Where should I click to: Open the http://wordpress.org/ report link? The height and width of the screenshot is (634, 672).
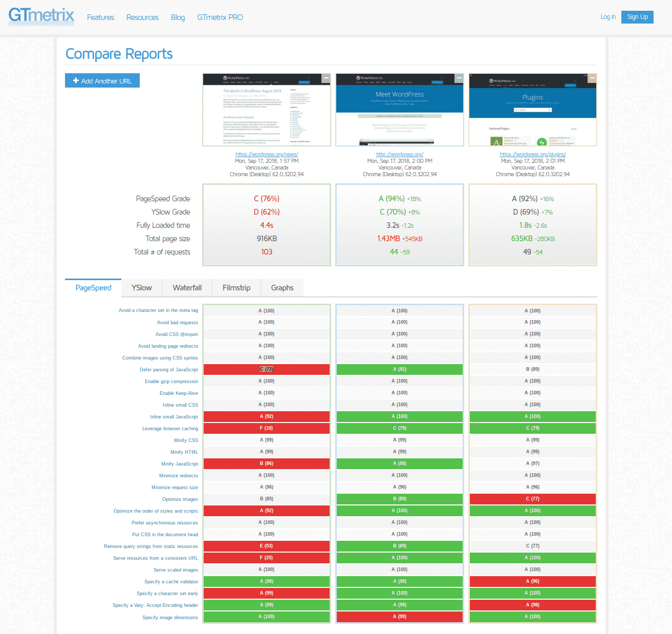pyautogui.click(x=400, y=154)
